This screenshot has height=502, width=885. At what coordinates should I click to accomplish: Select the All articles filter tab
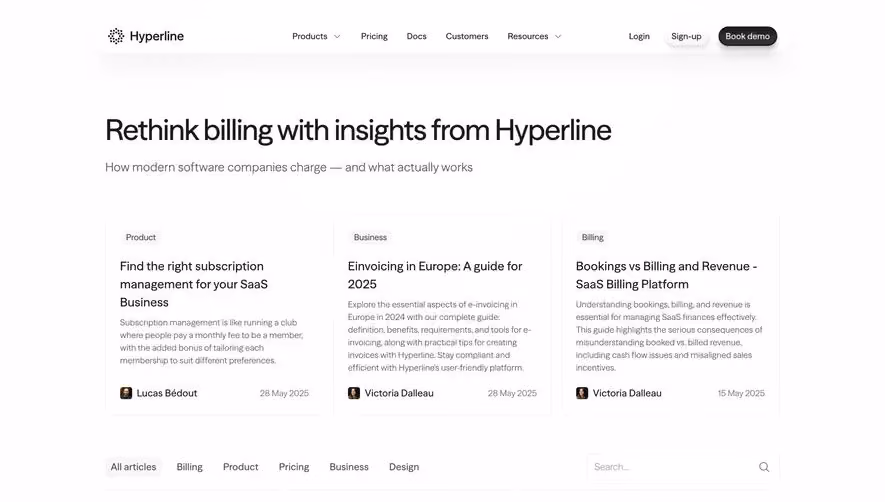point(133,467)
